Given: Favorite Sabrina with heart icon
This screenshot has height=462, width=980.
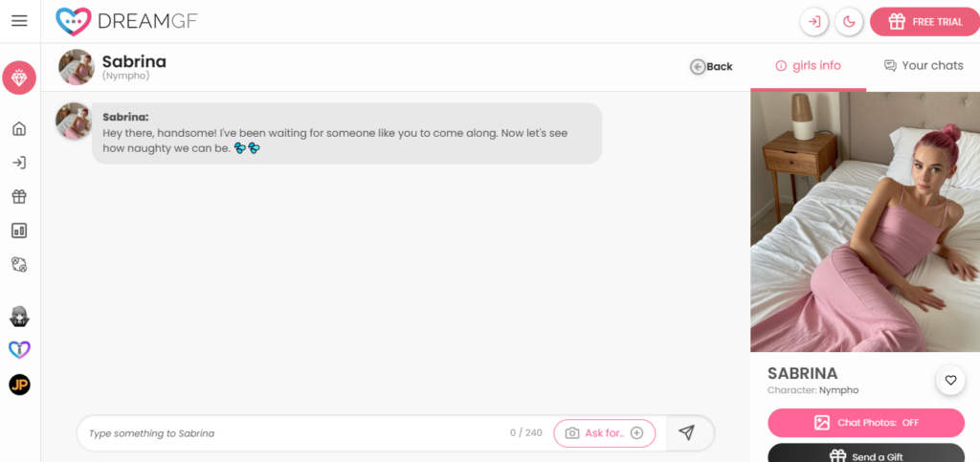Looking at the screenshot, I should click(950, 380).
